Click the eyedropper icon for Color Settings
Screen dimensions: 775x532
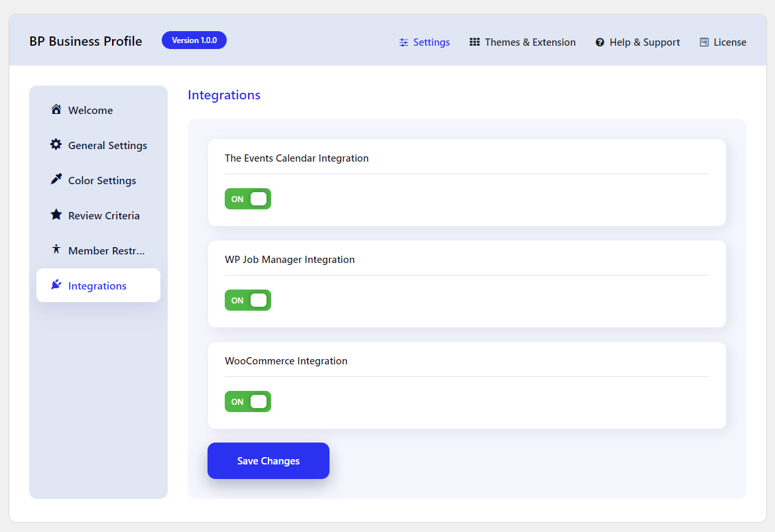tap(56, 180)
